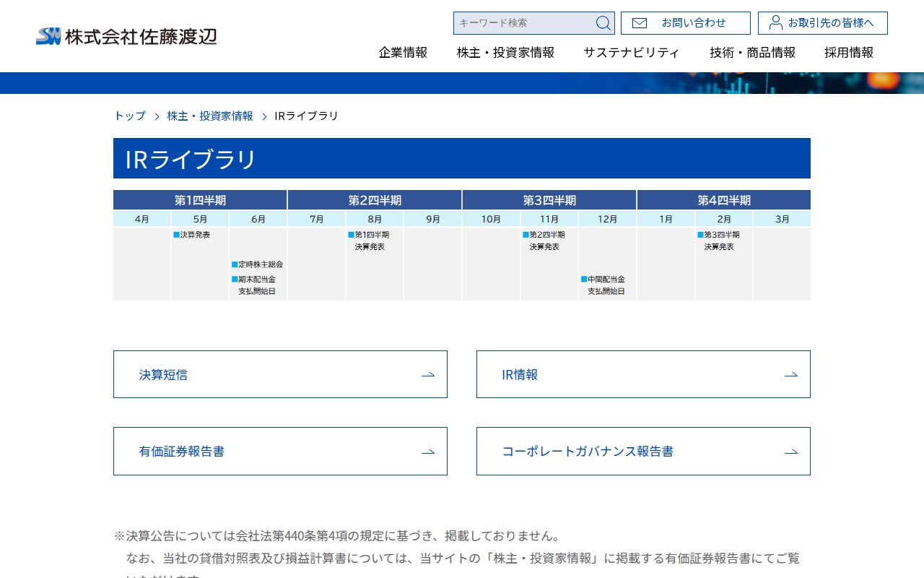The image size is (924, 578).
Task: Click arrow on コーポレートガバナンス報告書 card
Action: (791, 452)
